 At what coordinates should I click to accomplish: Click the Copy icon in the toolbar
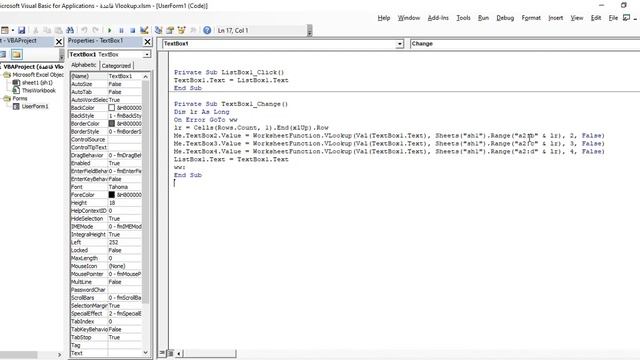pos(47,30)
